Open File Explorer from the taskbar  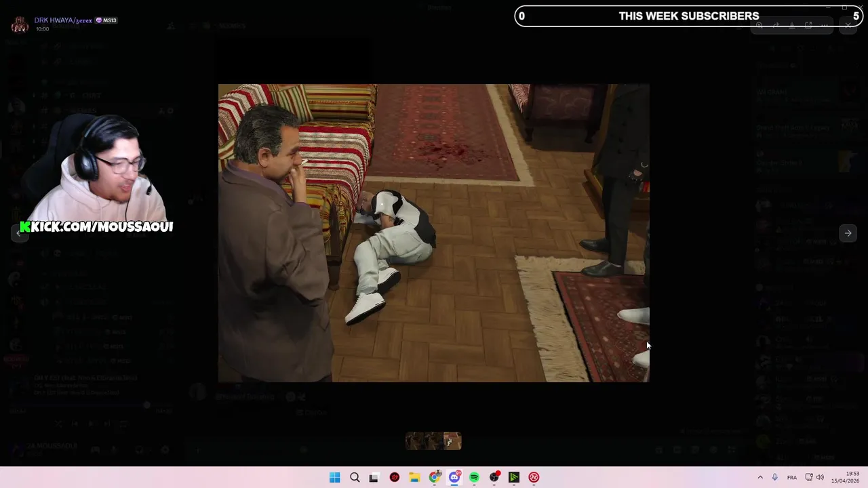[x=414, y=477]
